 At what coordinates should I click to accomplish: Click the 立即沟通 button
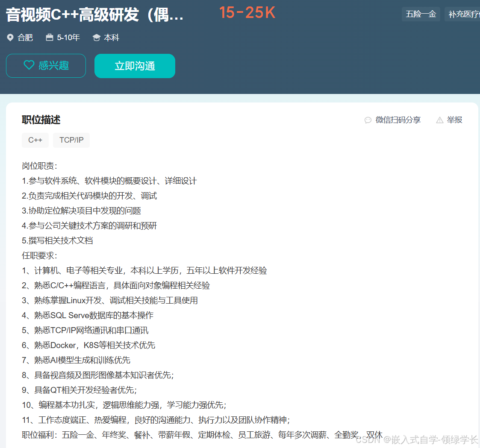[x=135, y=66]
